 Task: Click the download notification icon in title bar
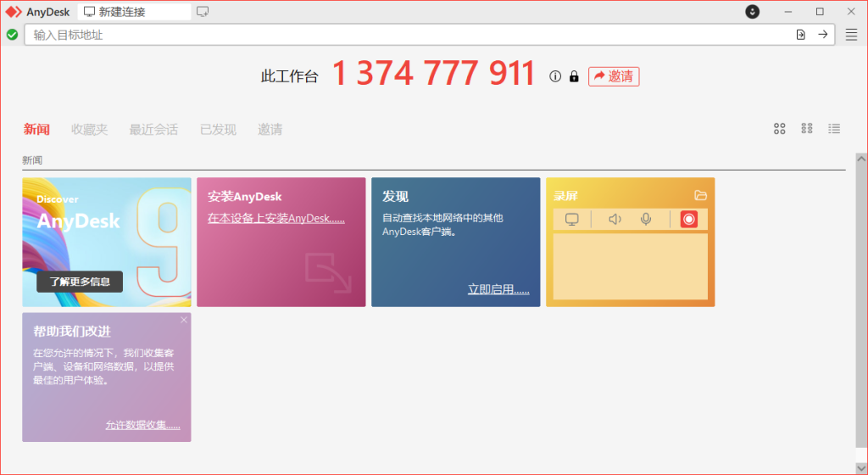[x=753, y=12]
